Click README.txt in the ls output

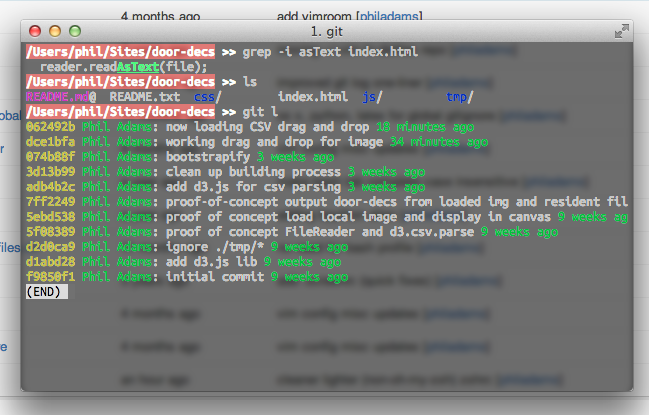coord(144,97)
